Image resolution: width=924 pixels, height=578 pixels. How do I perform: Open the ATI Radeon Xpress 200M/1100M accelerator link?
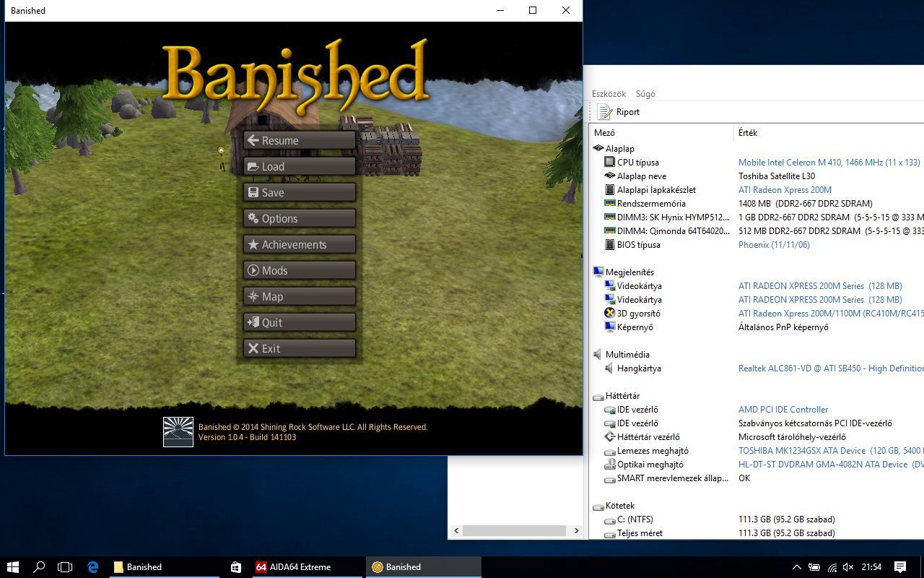point(831,314)
